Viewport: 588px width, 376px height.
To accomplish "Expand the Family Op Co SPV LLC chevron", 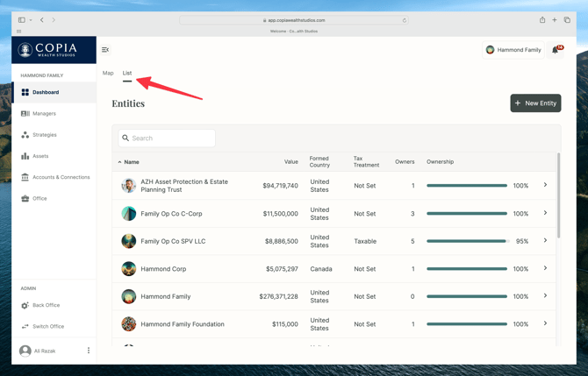I will coord(545,240).
